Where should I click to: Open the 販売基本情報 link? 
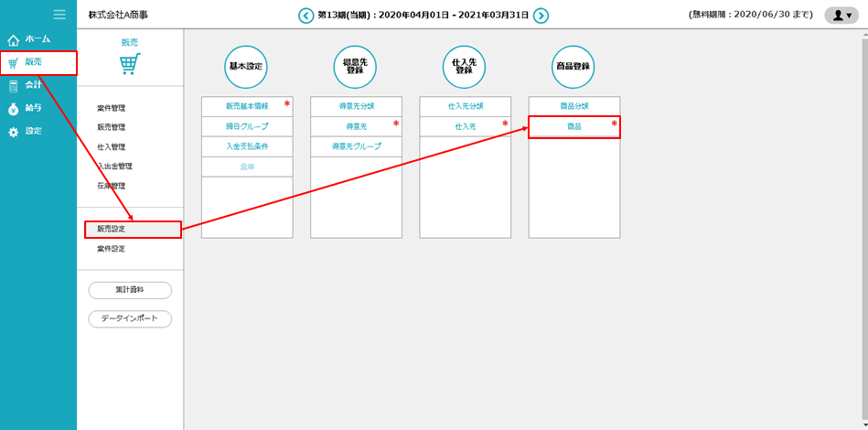pyautogui.click(x=246, y=106)
